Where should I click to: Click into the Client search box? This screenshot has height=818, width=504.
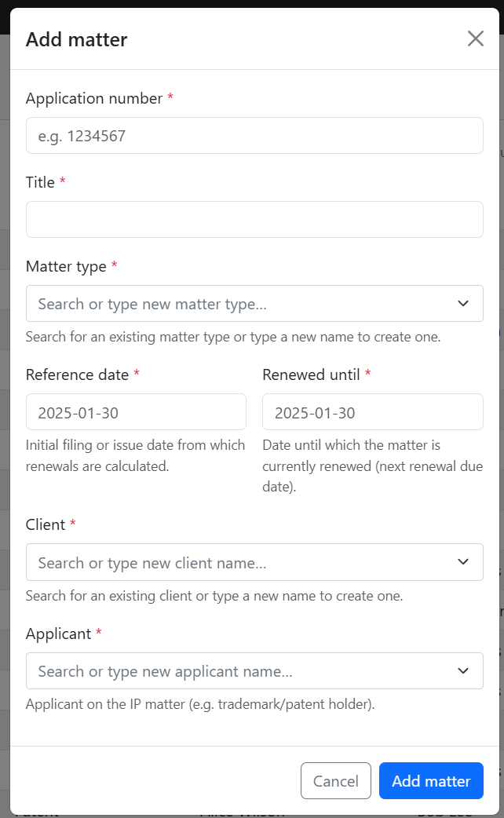(236, 563)
